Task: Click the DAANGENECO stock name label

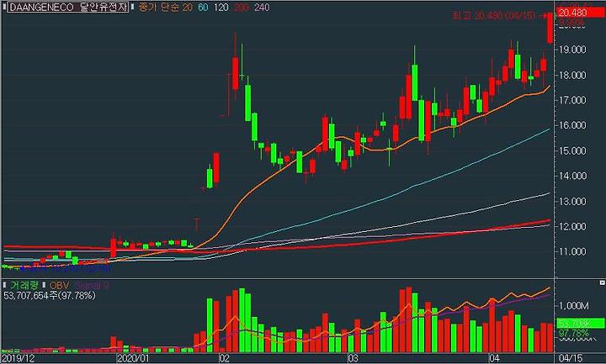Action: tap(68, 7)
